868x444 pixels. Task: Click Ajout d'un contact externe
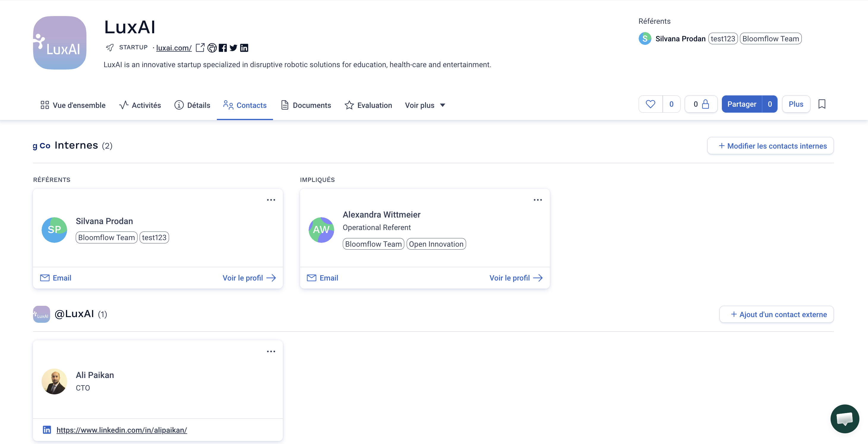point(776,314)
